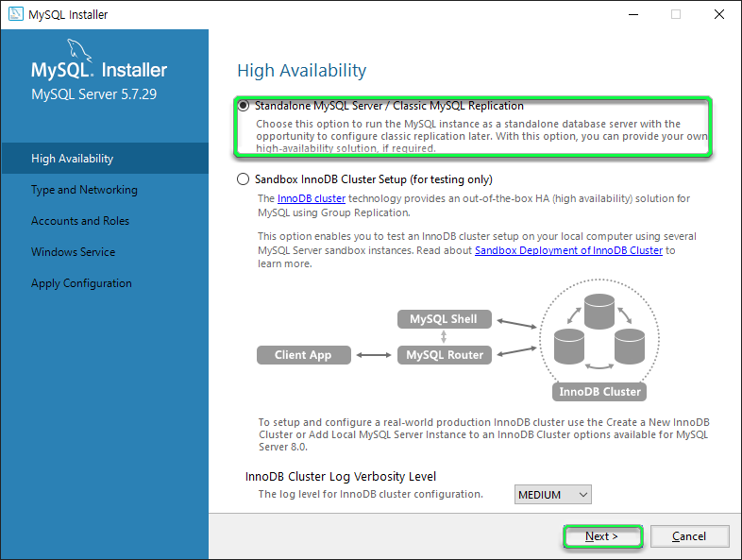
Task: Click the MySQL Server 5.7.29 version text
Action: click(x=93, y=94)
